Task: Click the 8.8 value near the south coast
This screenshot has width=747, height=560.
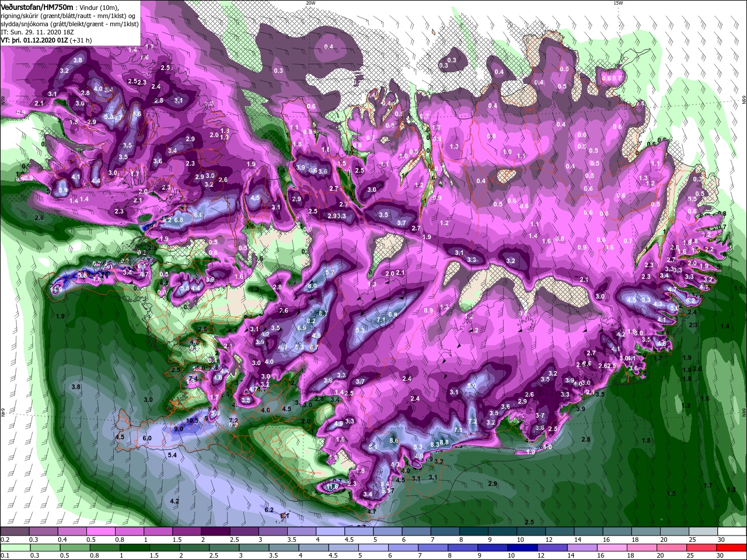Action: point(444,443)
